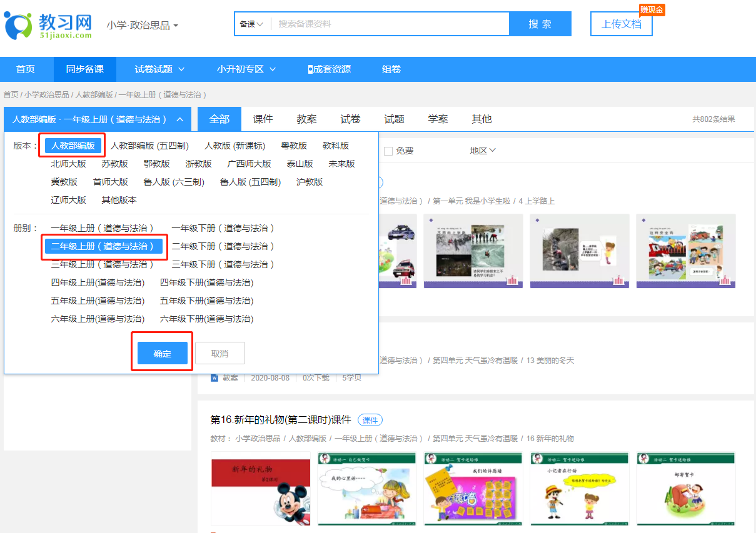
Task: Select 人教版 (新课标) version
Action: click(x=235, y=146)
